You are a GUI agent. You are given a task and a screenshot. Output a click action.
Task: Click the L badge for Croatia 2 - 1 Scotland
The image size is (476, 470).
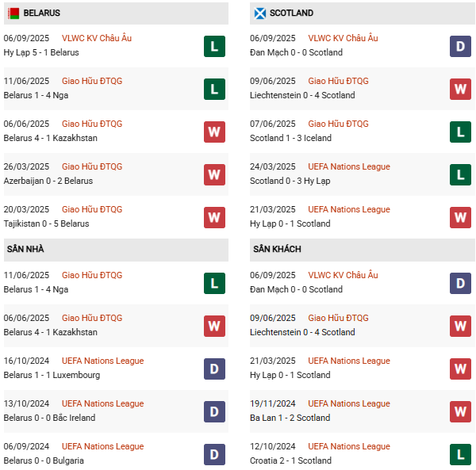click(461, 454)
